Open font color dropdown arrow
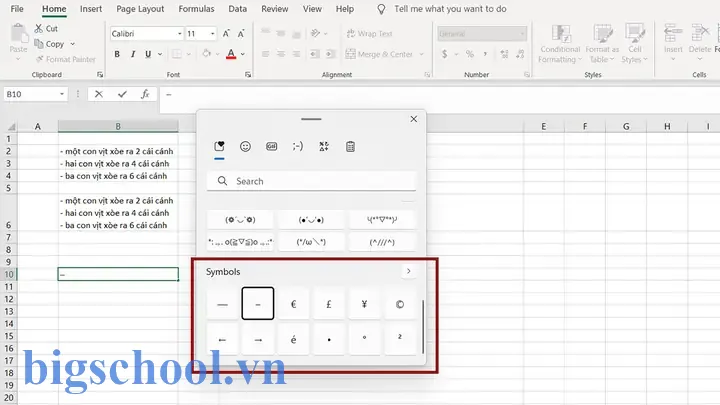 click(x=242, y=54)
